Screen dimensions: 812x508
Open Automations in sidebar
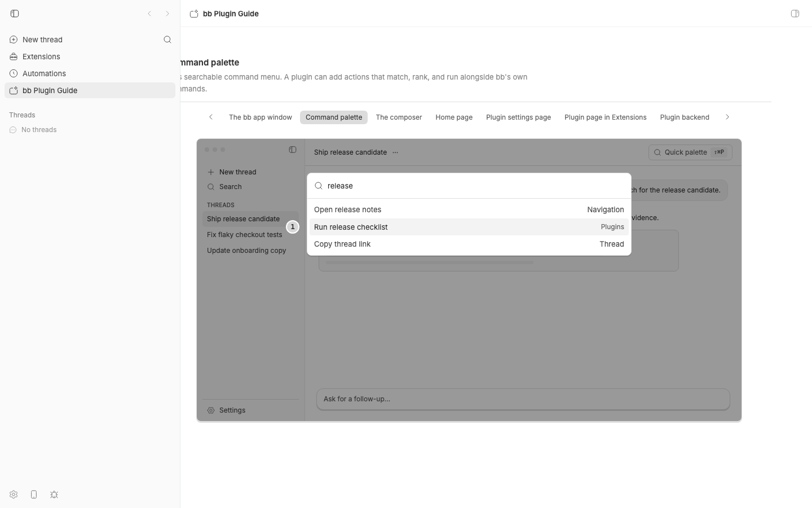tap(90, 73)
